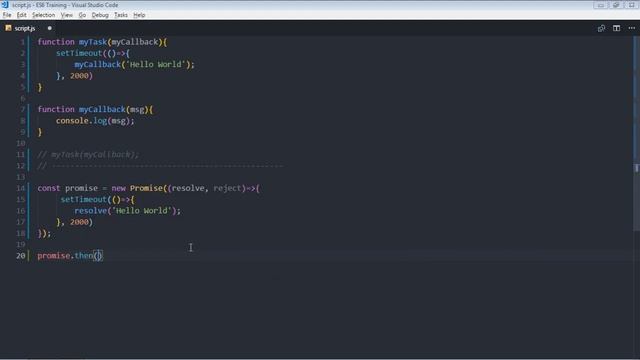Select the script.js editor tab
640x360 pixels.
tap(29, 28)
